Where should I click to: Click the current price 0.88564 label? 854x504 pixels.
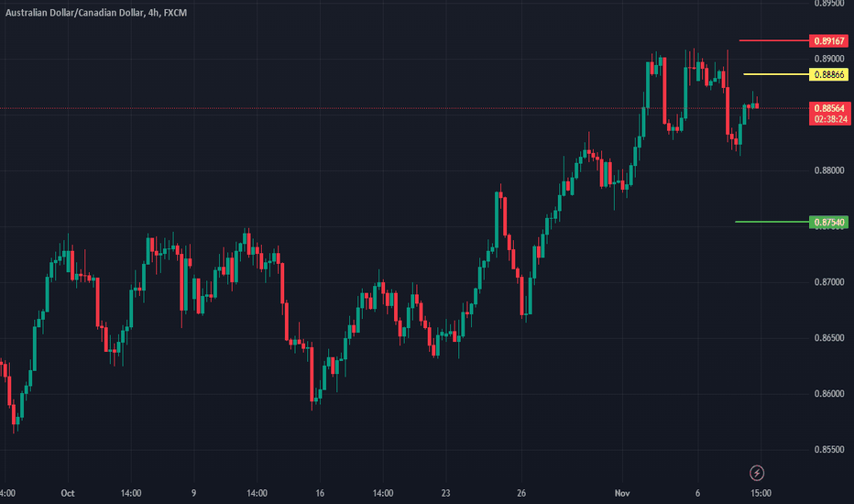point(829,108)
